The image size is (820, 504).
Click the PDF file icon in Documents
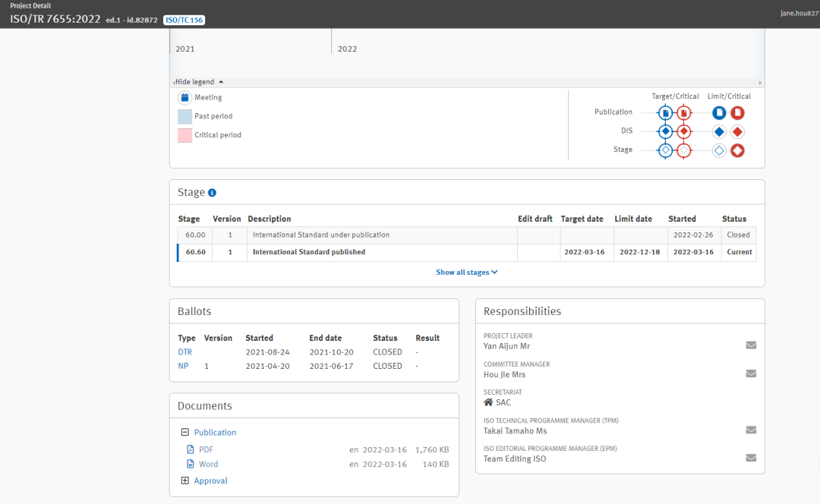[191, 449]
